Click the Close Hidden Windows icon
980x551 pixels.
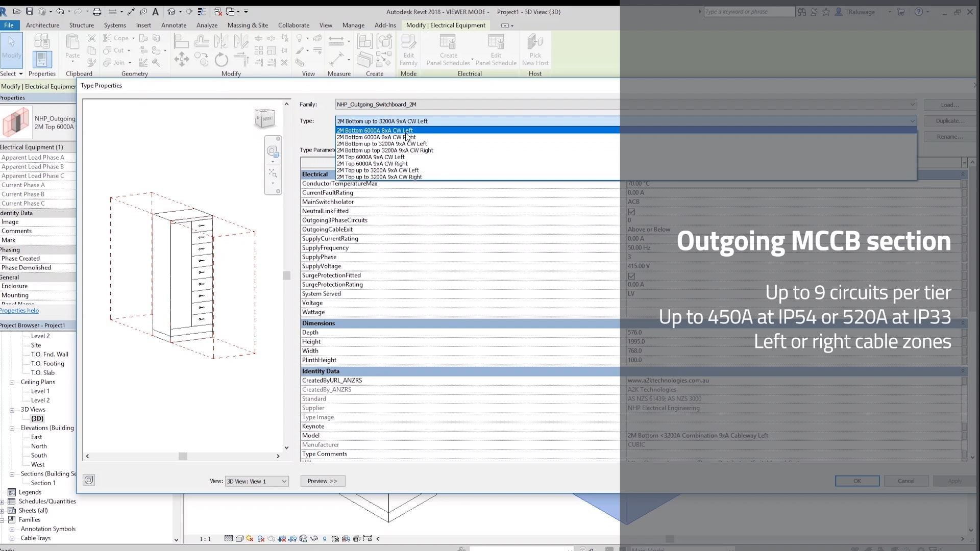(218, 11)
